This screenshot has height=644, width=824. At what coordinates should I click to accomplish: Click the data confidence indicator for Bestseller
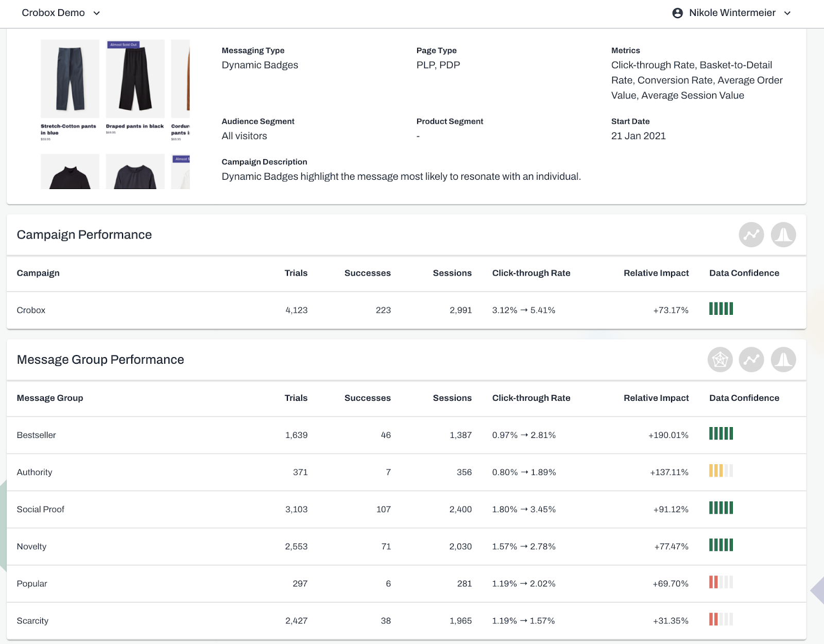[720, 434]
